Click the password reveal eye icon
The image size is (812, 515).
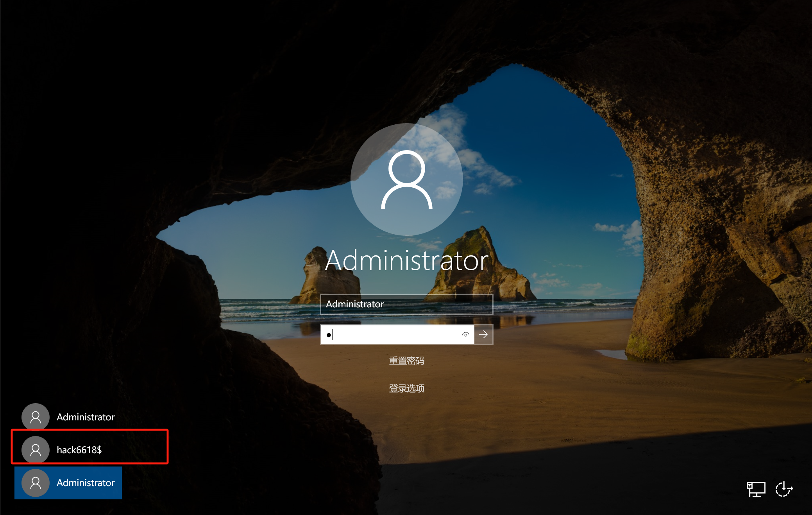coord(465,334)
